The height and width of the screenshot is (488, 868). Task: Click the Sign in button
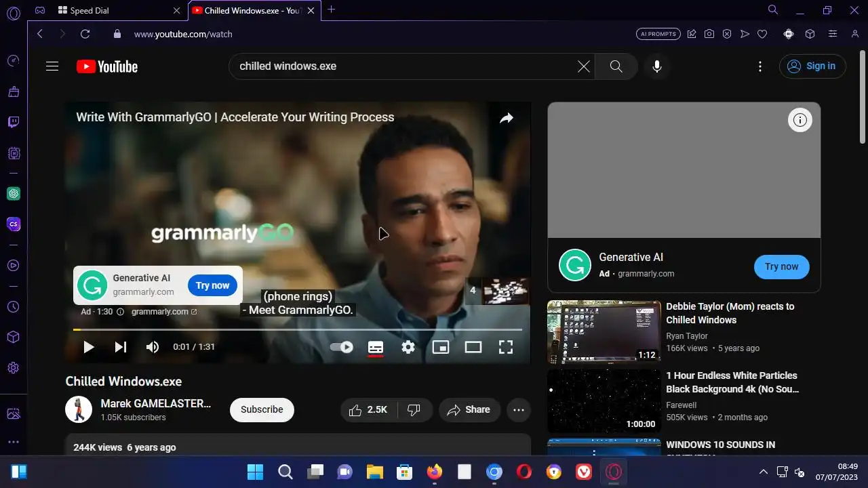(x=812, y=66)
